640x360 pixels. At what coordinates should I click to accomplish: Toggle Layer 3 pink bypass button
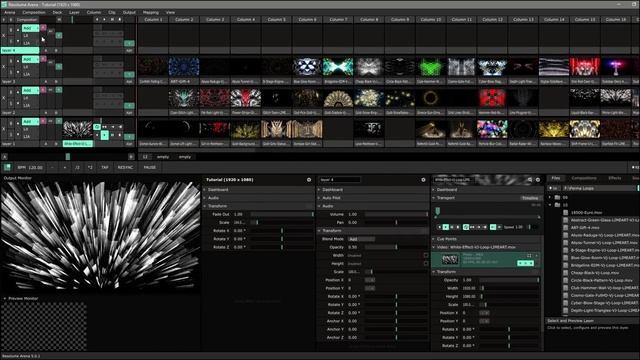tap(43, 59)
